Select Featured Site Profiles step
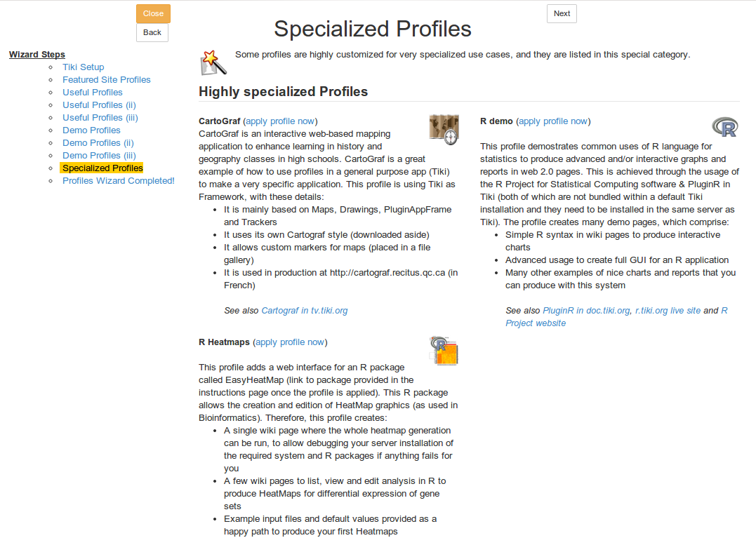 click(107, 80)
